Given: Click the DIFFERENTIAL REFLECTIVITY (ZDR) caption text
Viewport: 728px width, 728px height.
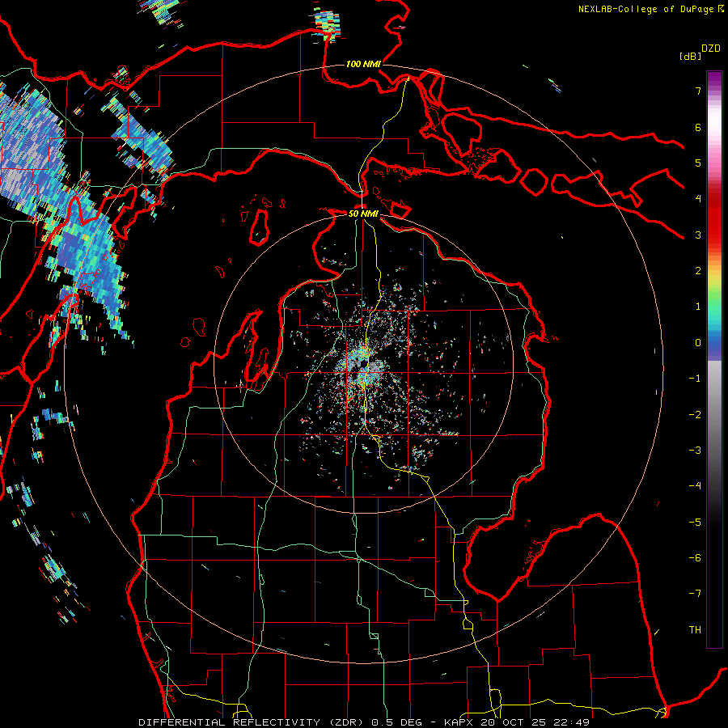Looking at the screenshot, I should pyautogui.click(x=253, y=722).
